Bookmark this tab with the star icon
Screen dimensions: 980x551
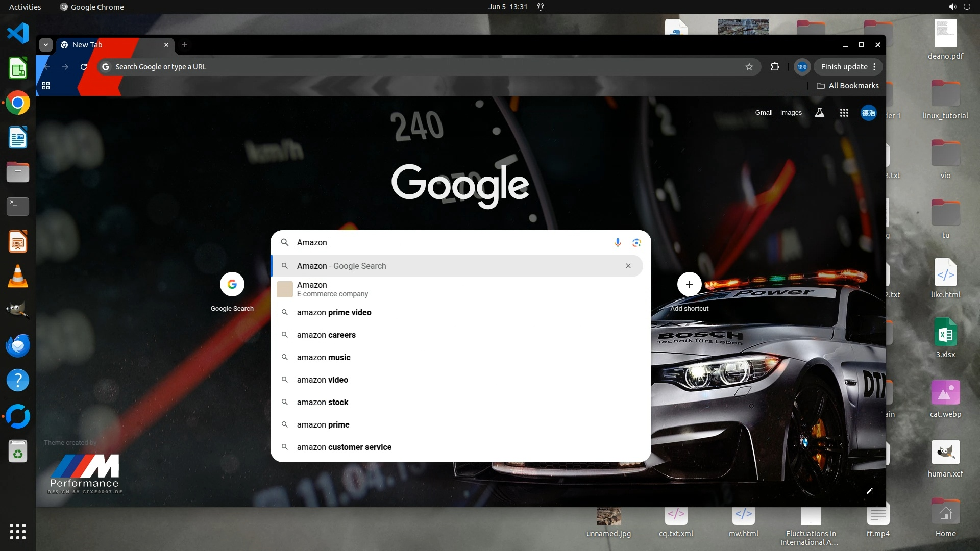pyautogui.click(x=749, y=67)
